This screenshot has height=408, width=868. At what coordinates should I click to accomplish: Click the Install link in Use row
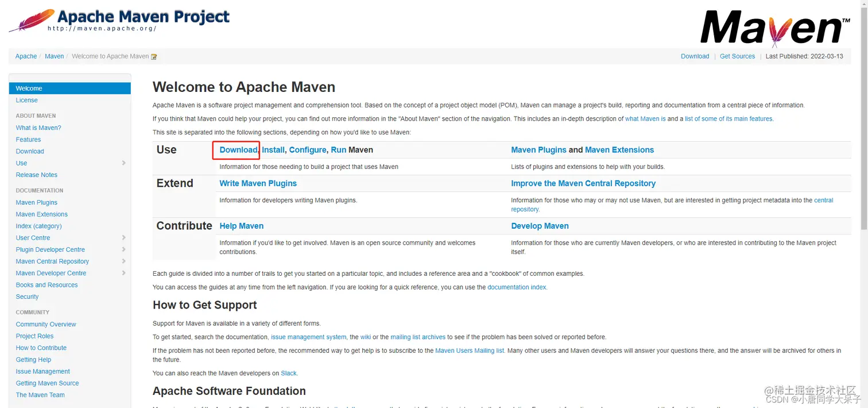click(x=273, y=150)
